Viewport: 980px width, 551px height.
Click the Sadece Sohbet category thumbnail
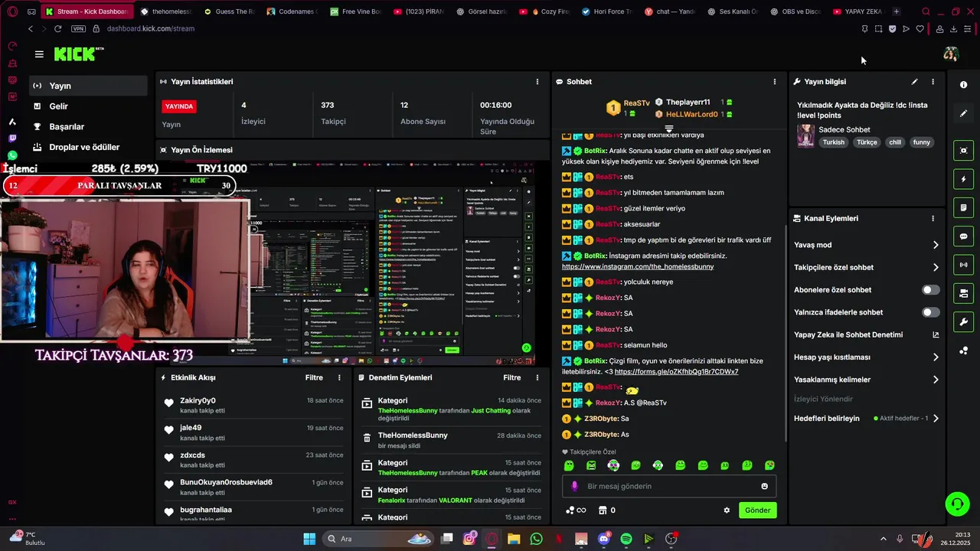point(805,135)
